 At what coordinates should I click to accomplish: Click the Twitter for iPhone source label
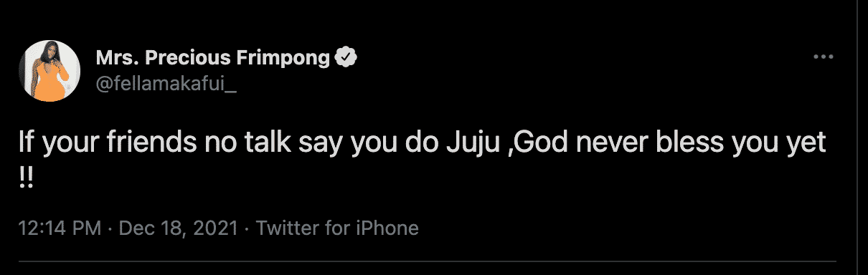[337, 228]
